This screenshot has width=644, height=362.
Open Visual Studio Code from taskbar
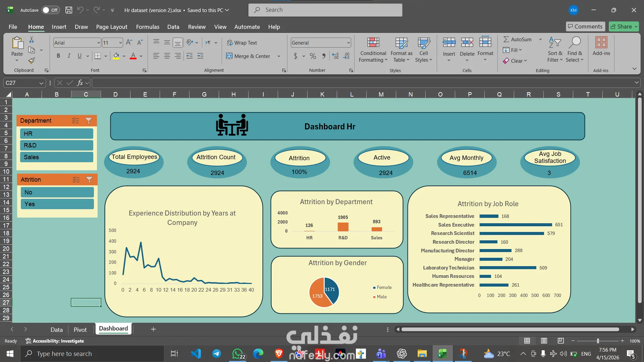(x=196, y=354)
